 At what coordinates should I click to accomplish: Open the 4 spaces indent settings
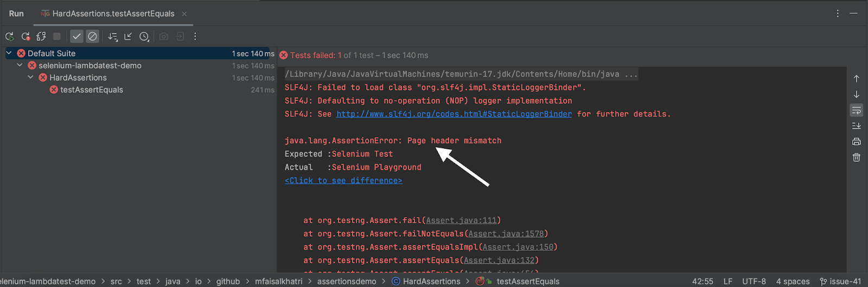(x=793, y=281)
